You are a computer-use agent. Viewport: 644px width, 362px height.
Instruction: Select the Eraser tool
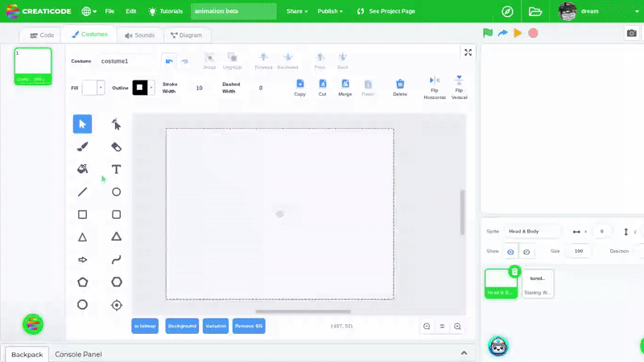(117, 147)
